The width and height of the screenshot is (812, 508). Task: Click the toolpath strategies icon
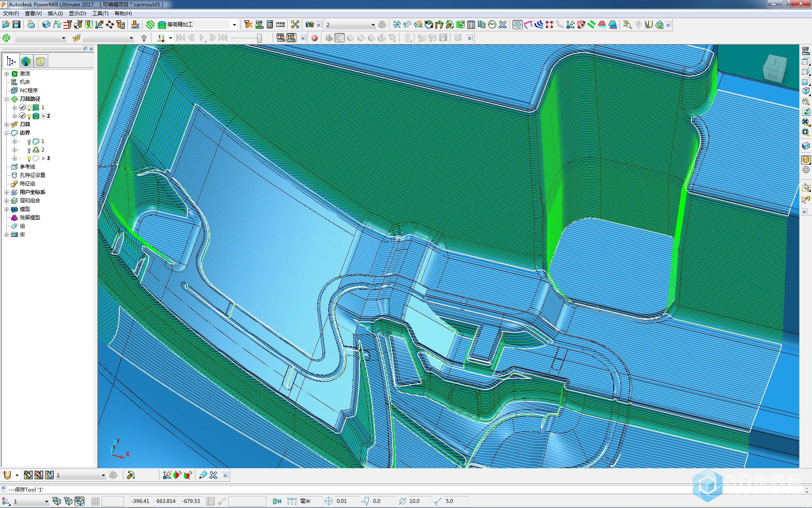pyautogui.click(x=150, y=25)
